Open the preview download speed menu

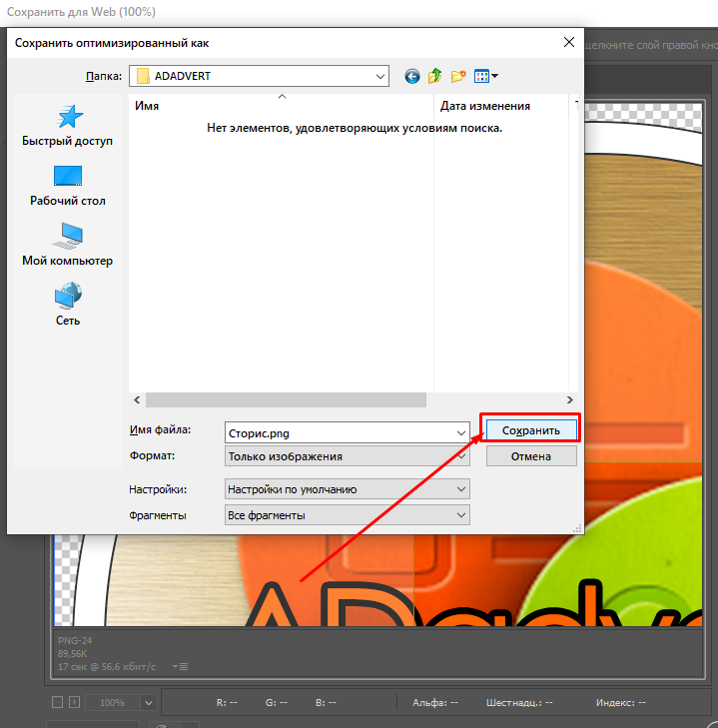point(180,667)
